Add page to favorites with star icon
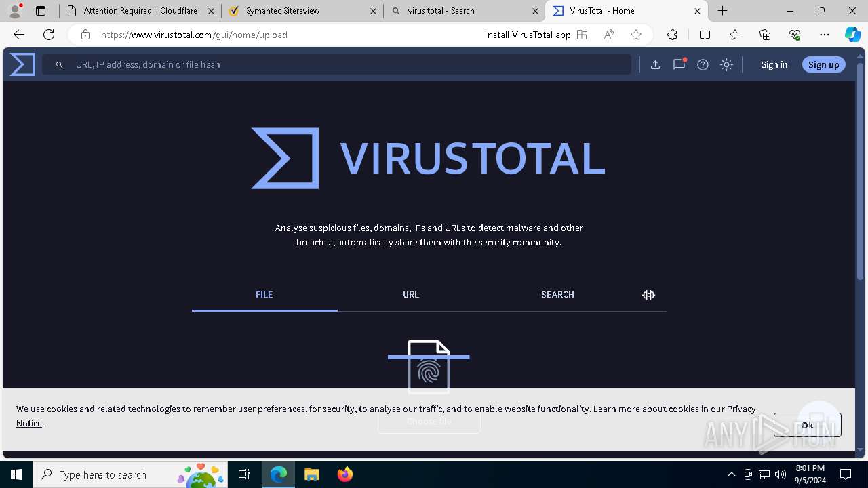868x488 pixels. [635, 35]
